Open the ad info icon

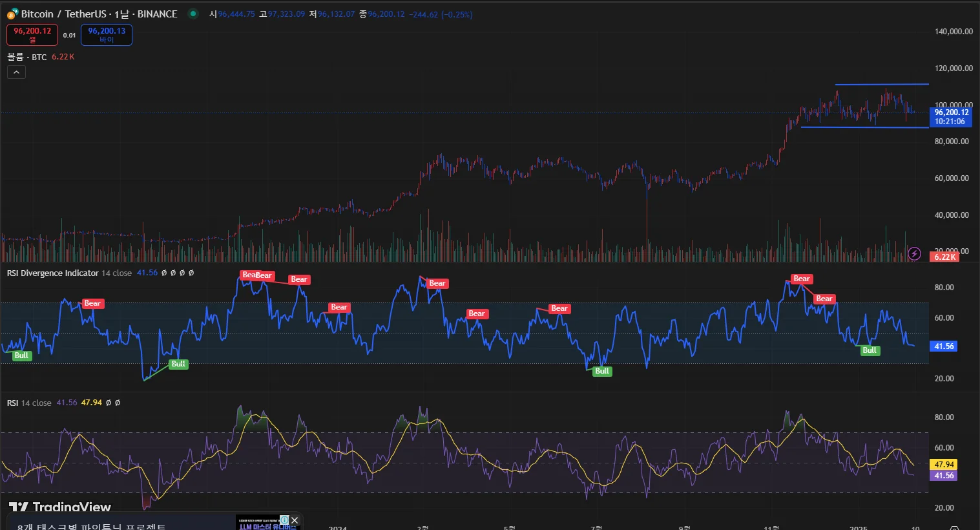(284, 520)
